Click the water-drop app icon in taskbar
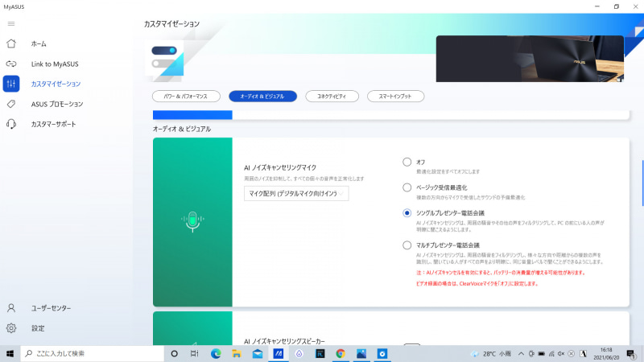Image resolution: width=644 pixels, height=362 pixels. coord(299,353)
